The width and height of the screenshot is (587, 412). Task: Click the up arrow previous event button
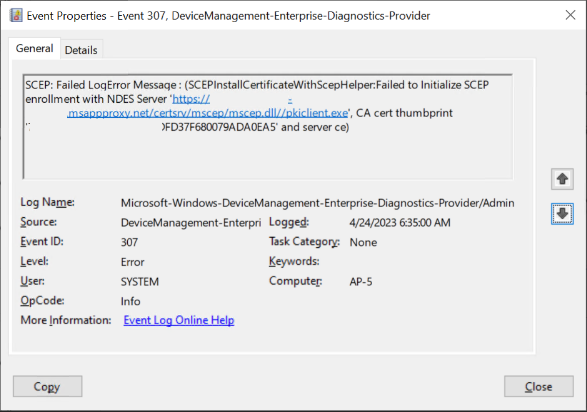562,179
